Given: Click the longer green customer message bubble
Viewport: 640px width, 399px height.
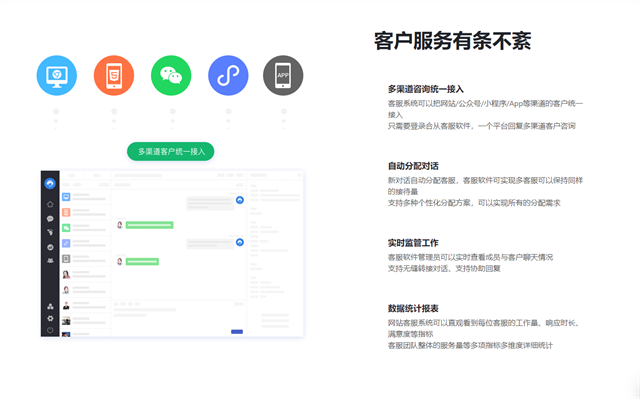Looking at the screenshot, I should click(149, 225).
